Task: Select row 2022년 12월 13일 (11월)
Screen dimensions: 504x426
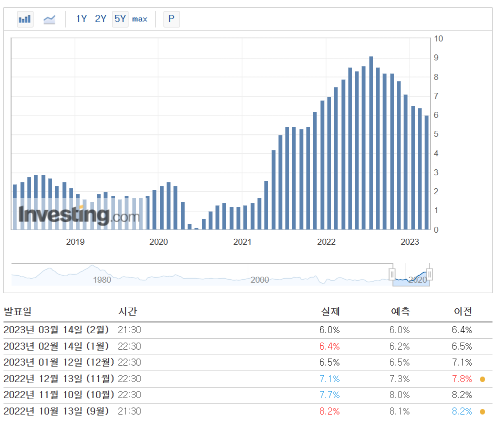Action: [x=248, y=379]
